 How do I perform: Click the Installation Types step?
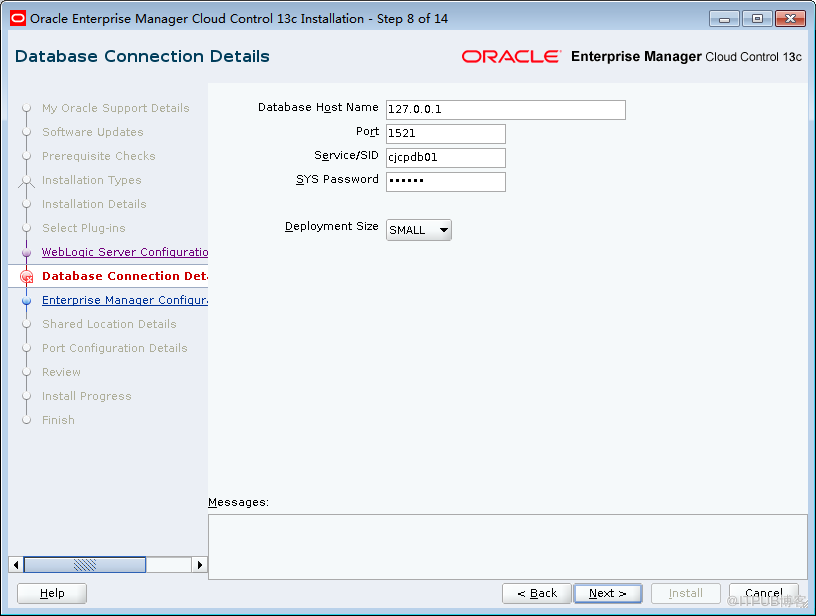tap(92, 180)
